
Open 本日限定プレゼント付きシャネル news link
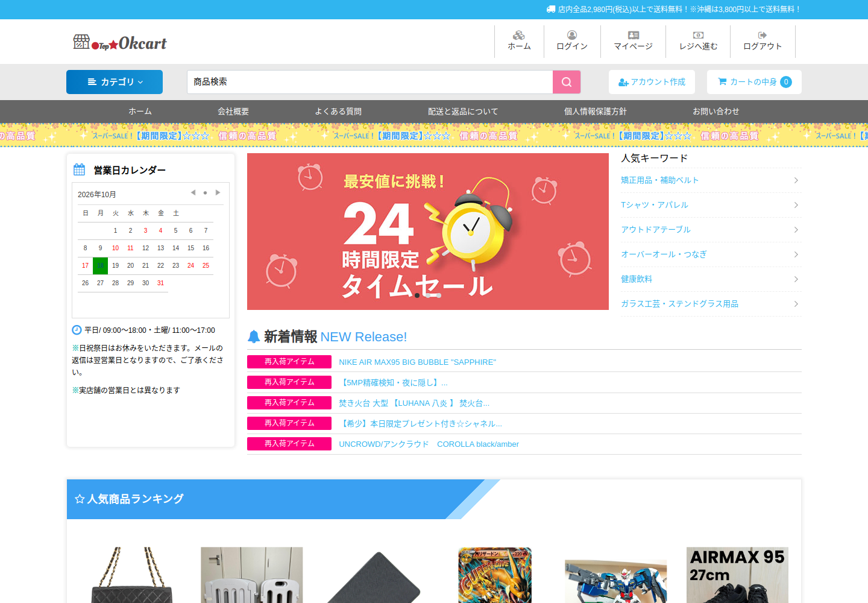[x=420, y=424]
